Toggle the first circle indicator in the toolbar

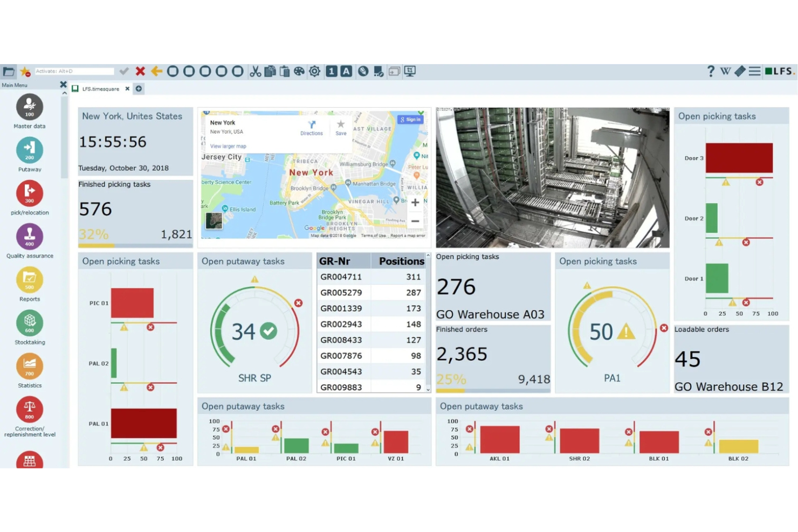pos(173,71)
